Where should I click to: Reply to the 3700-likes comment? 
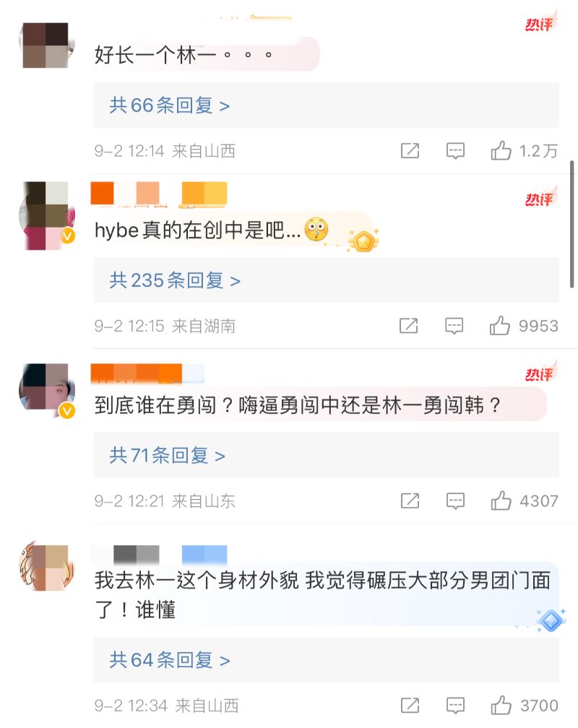[455, 705]
